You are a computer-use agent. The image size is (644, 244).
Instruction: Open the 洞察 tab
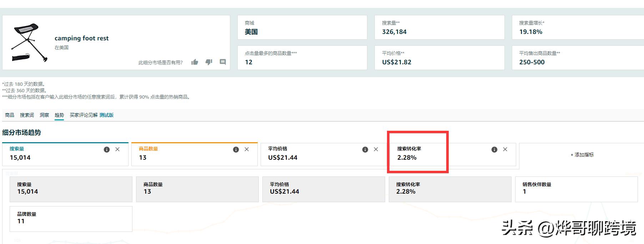point(44,115)
